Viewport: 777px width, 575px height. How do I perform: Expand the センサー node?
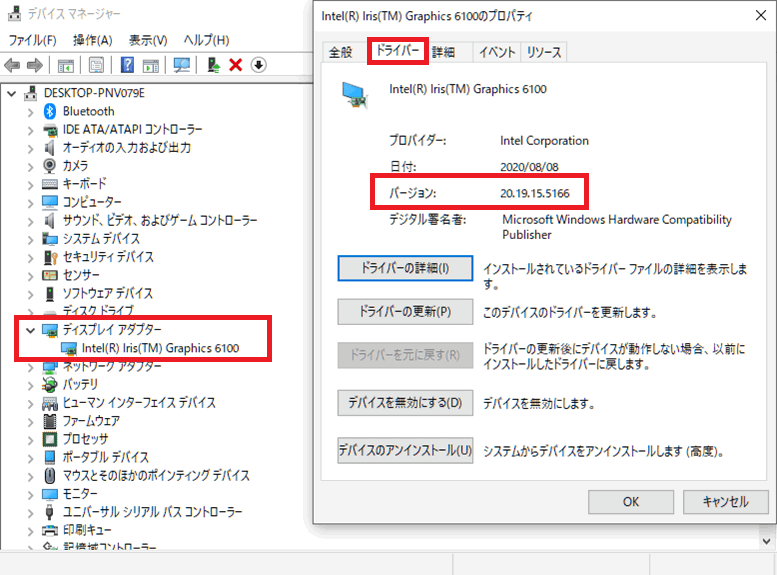31,276
